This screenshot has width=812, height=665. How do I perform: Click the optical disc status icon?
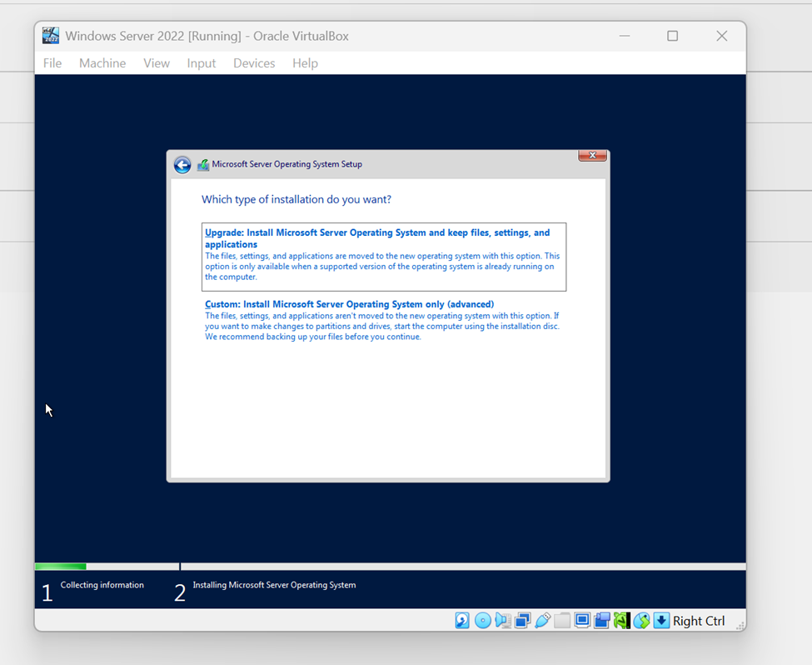tap(483, 621)
